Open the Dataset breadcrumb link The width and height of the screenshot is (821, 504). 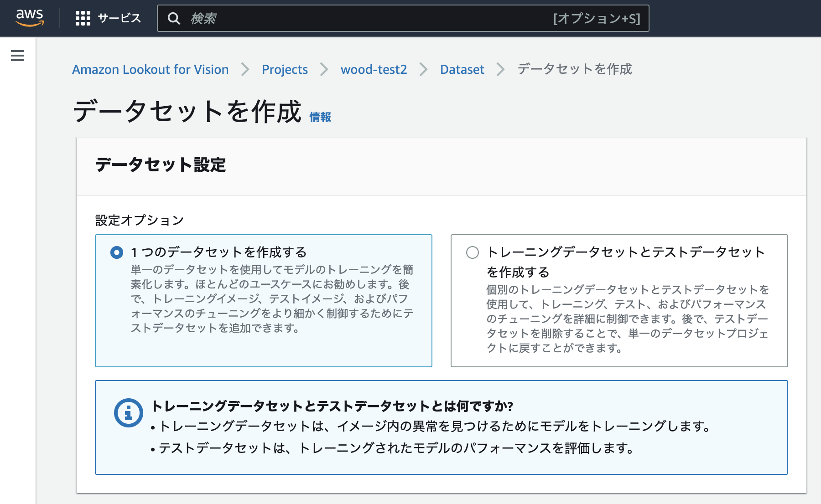[462, 69]
